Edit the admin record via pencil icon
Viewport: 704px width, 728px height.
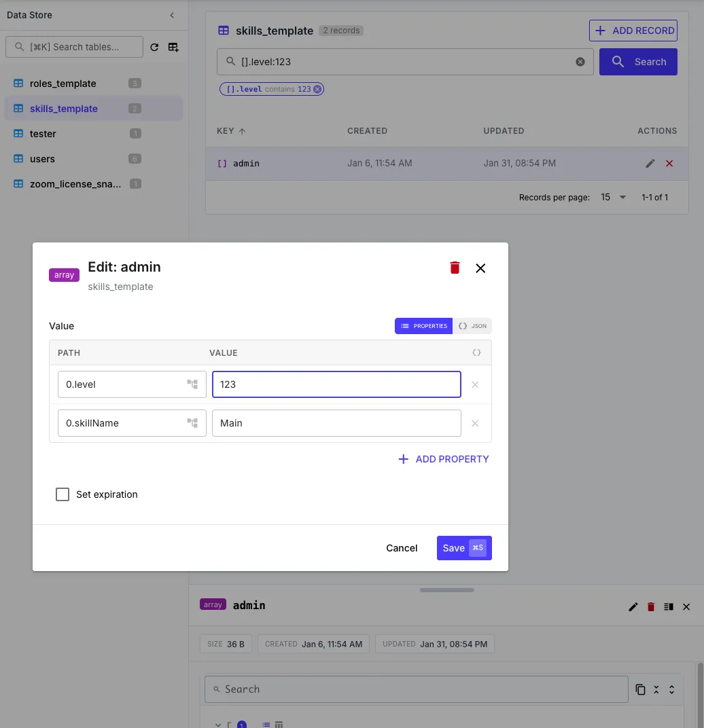tap(650, 163)
